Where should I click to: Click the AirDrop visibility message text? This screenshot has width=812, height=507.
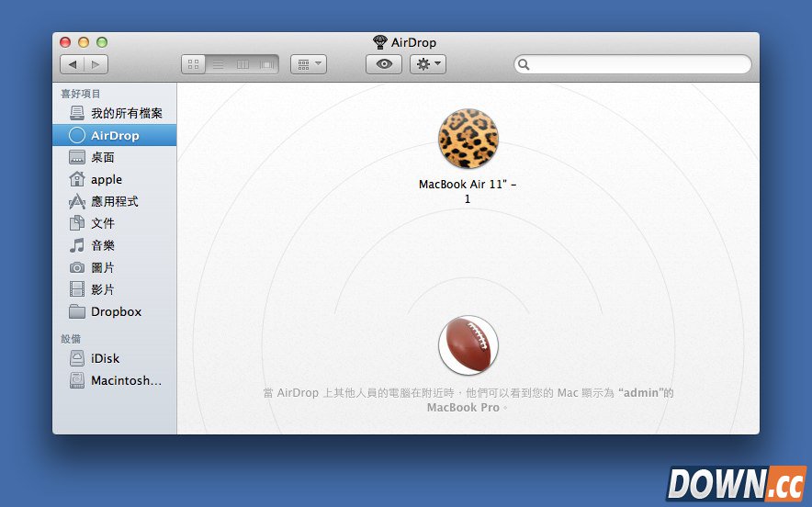point(468,400)
